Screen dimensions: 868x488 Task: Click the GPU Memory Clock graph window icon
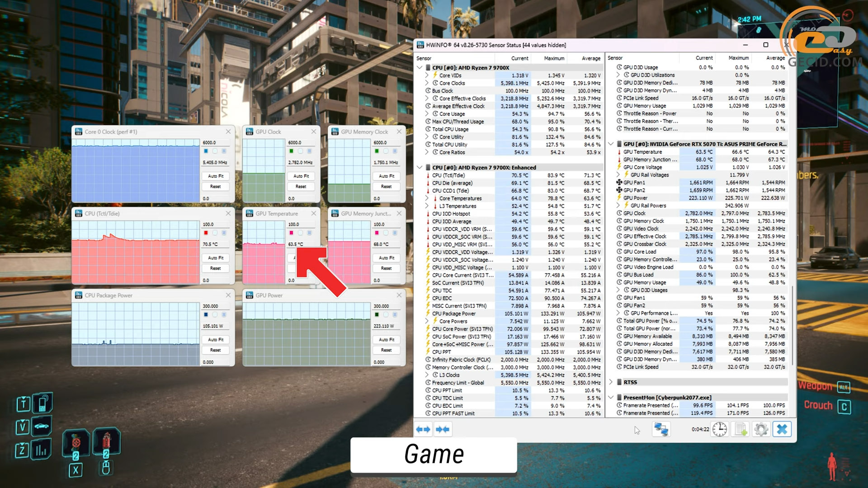[x=335, y=131]
